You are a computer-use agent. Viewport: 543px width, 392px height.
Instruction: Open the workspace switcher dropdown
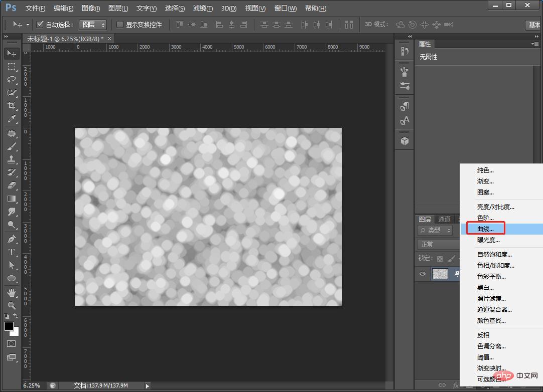[533, 25]
